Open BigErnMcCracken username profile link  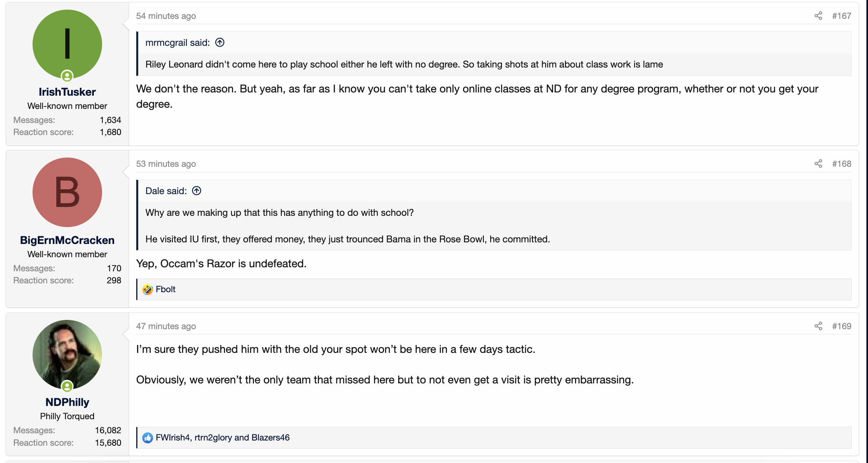point(67,240)
